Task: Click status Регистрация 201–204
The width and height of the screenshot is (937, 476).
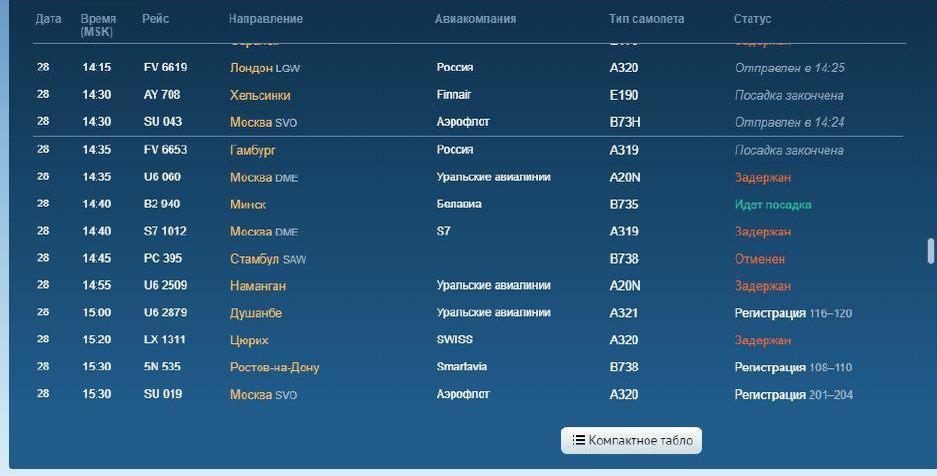Action: pos(794,395)
